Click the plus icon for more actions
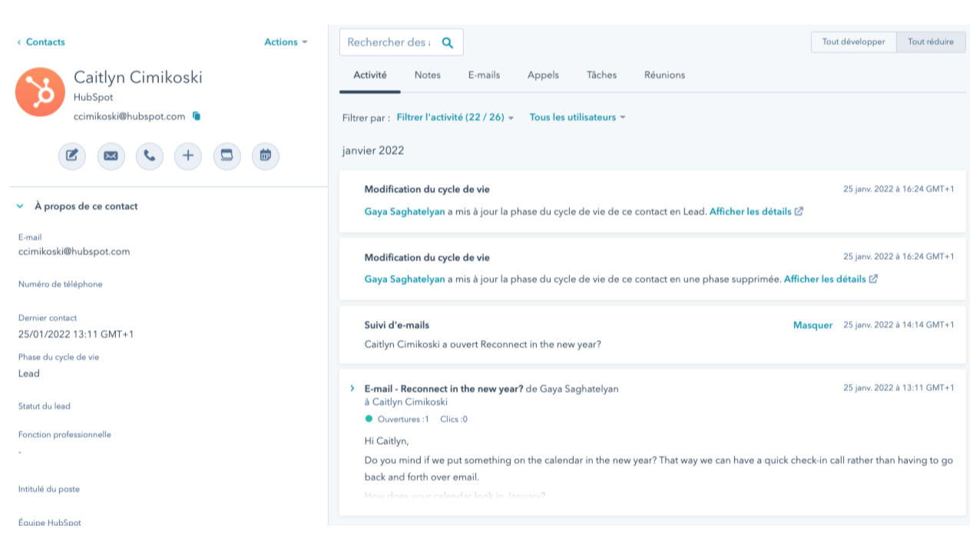The image size is (980, 551). click(x=188, y=156)
